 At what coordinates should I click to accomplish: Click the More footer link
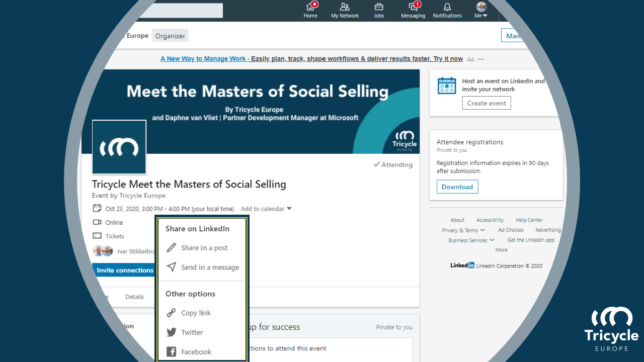tap(502, 250)
